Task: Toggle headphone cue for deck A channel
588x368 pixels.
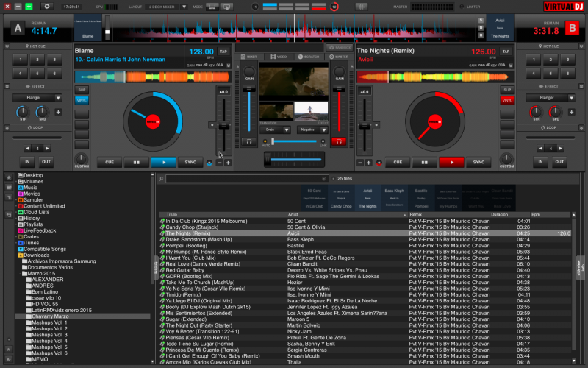Action: click(248, 141)
